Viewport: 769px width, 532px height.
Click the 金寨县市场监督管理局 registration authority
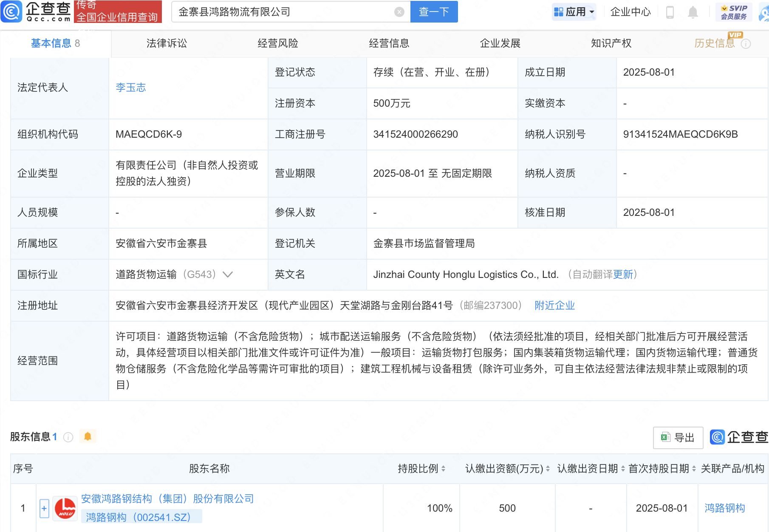click(424, 243)
